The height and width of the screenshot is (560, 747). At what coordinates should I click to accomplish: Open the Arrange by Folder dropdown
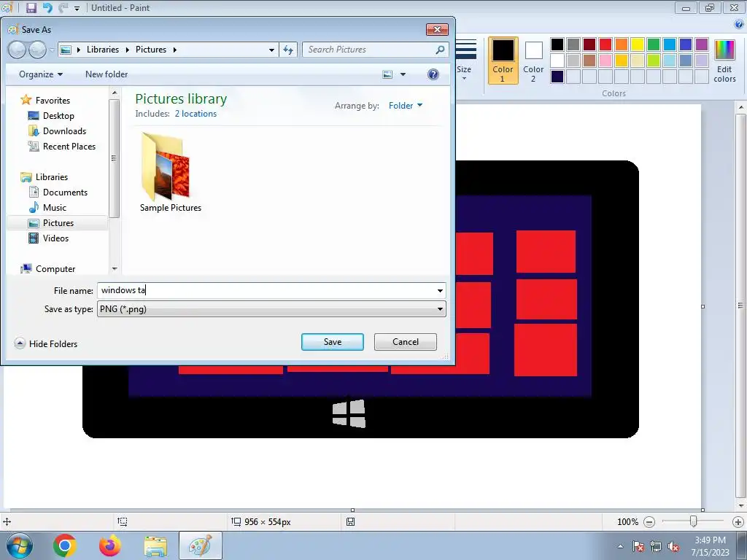tap(406, 106)
